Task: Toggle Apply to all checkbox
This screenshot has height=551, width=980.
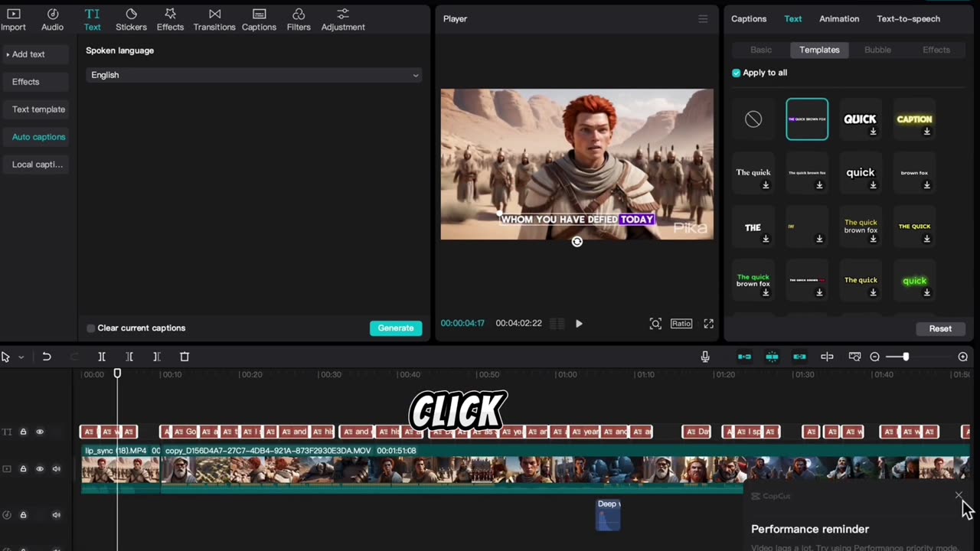Action: pyautogui.click(x=736, y=73)
